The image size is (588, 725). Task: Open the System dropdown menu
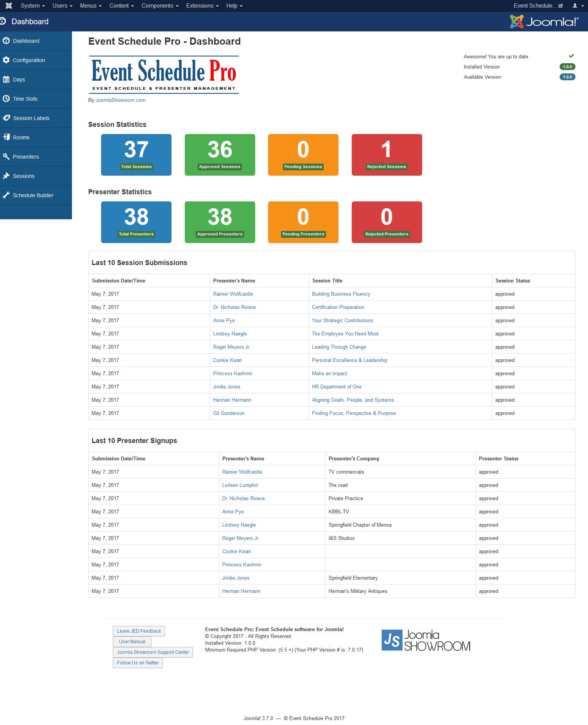coord(33,6)
